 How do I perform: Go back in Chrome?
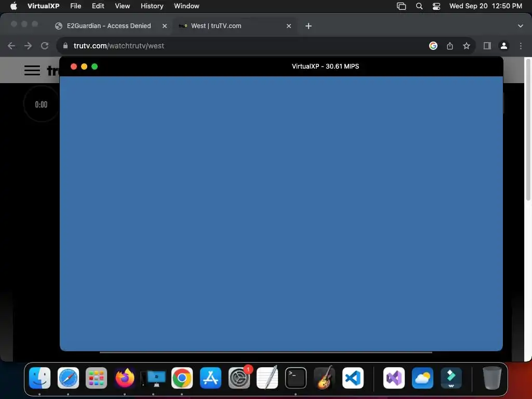pyautogui.click(x=11, y=46)
